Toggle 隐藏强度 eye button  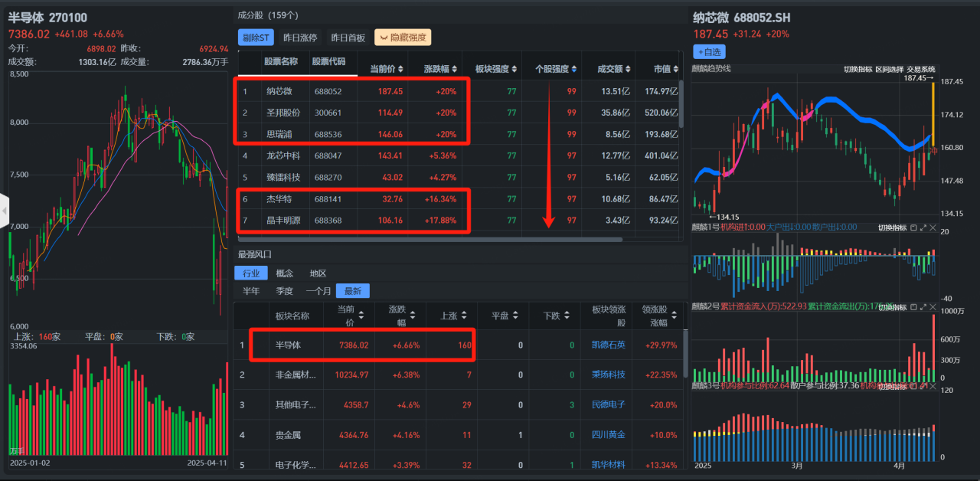coord(403,38)
